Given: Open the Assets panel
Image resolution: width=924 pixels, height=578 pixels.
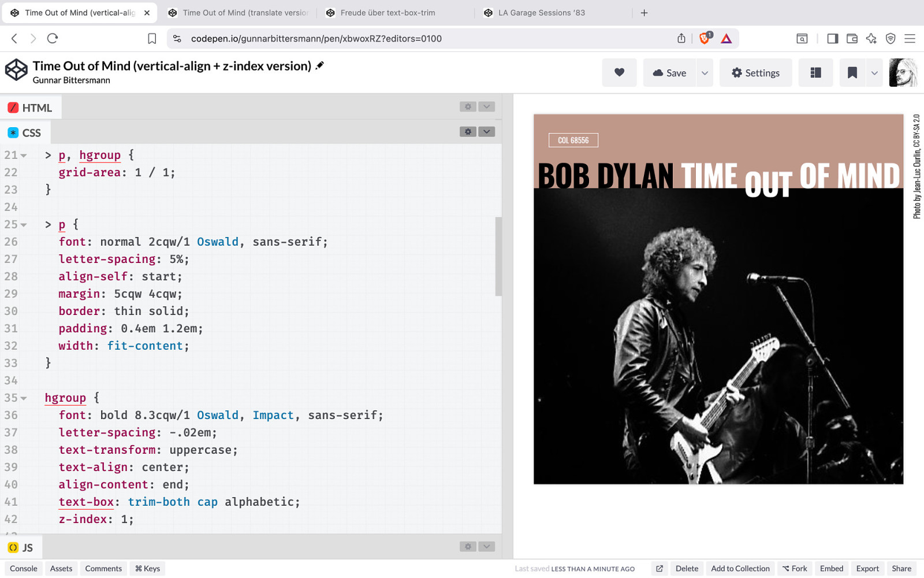Looking at the screenshot, I should point(61,568).
